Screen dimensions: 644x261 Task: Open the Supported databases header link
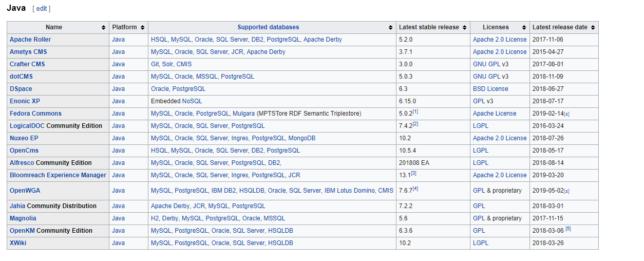(x=268, y=27)
